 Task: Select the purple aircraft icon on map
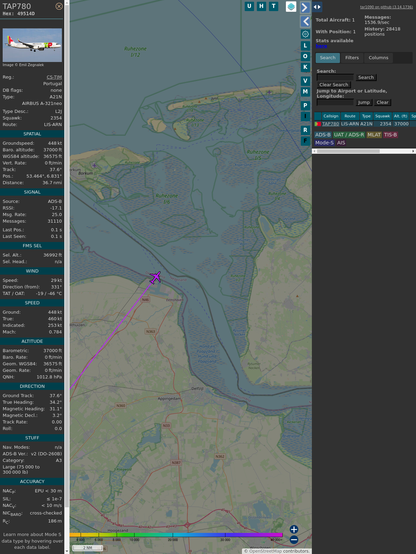[156, 277]
